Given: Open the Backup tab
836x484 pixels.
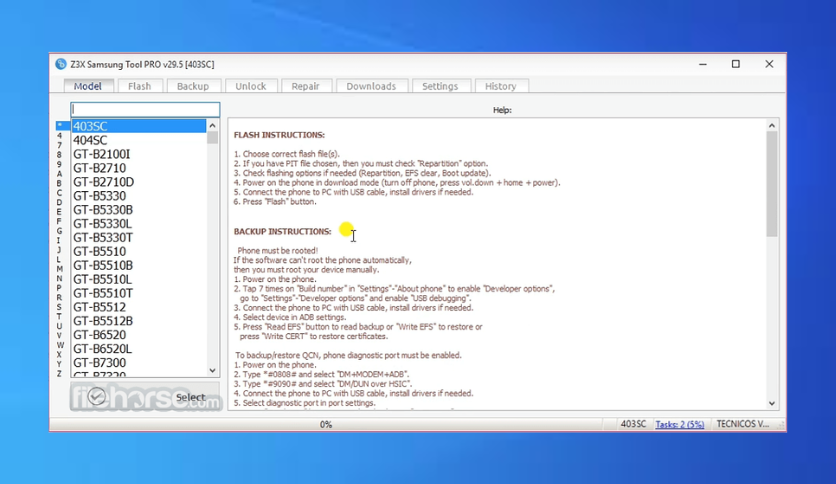Looking at the screenshot, I should (192, 86).
